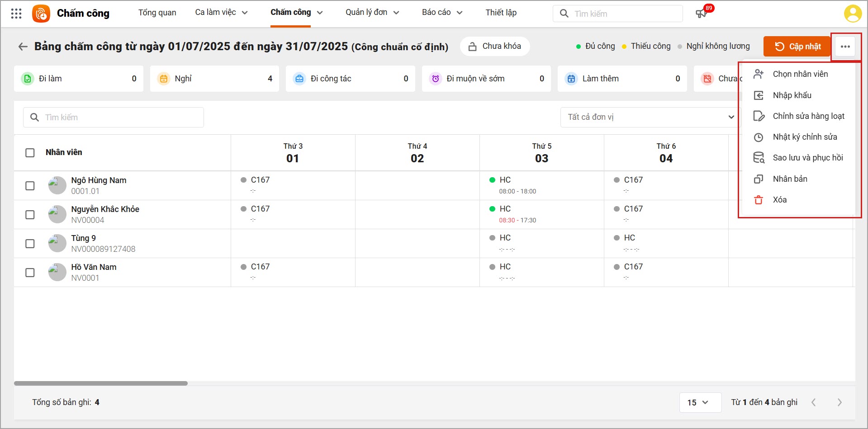Choose Chỉnh sửa hàng loạt from menu
The image size is (868, 429).
808,116
